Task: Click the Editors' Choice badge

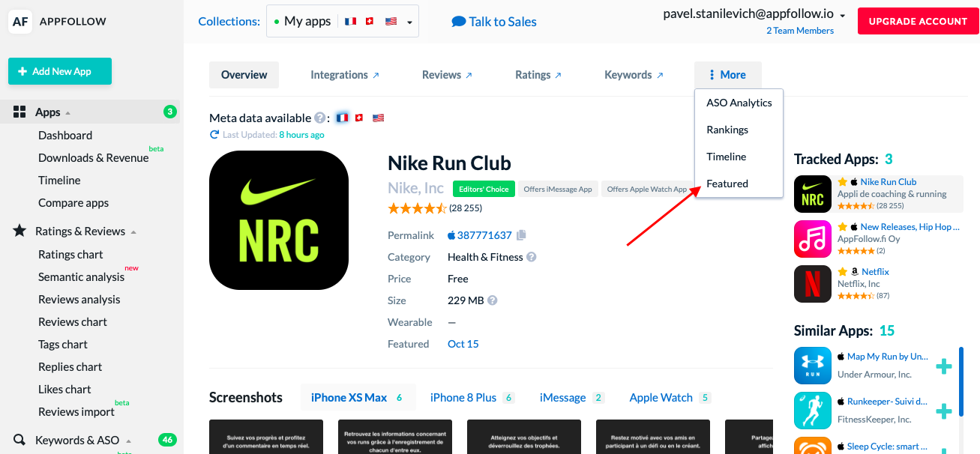Action: [x=484, y=190]
